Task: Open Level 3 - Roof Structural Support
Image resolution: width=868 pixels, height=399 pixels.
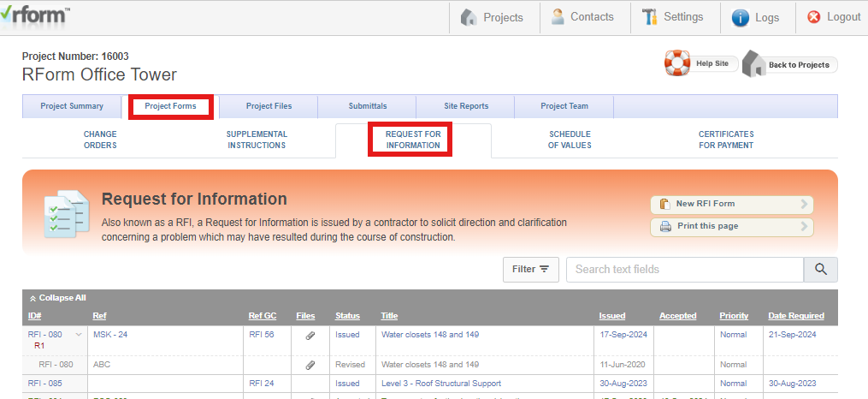Action: pyautogui.click(x=441, y=384)
